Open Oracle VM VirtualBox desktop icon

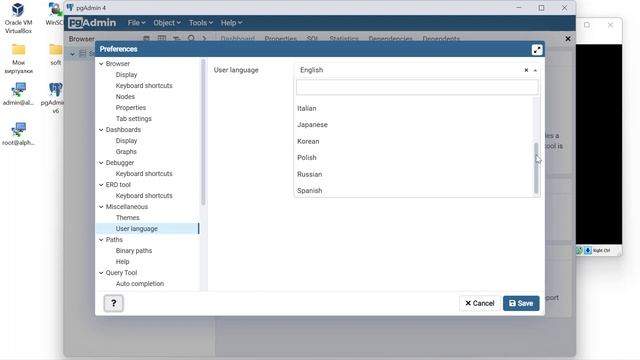tap(18, 18)
